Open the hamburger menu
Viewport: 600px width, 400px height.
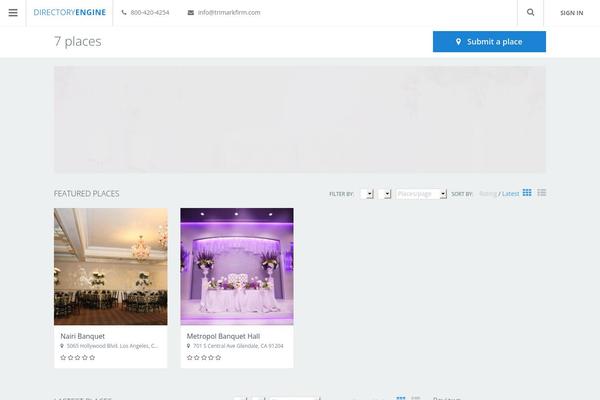pos(13,13)
